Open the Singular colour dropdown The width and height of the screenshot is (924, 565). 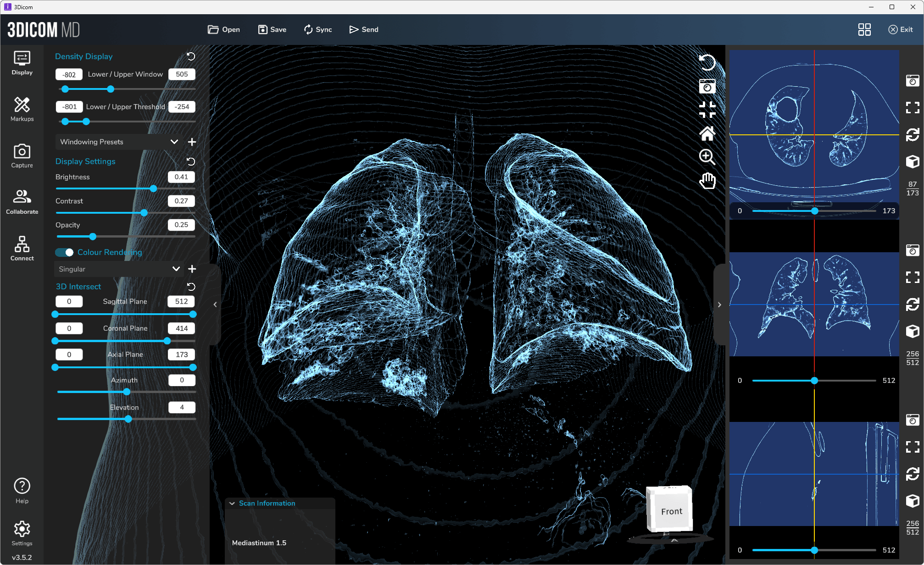(119, 269)
